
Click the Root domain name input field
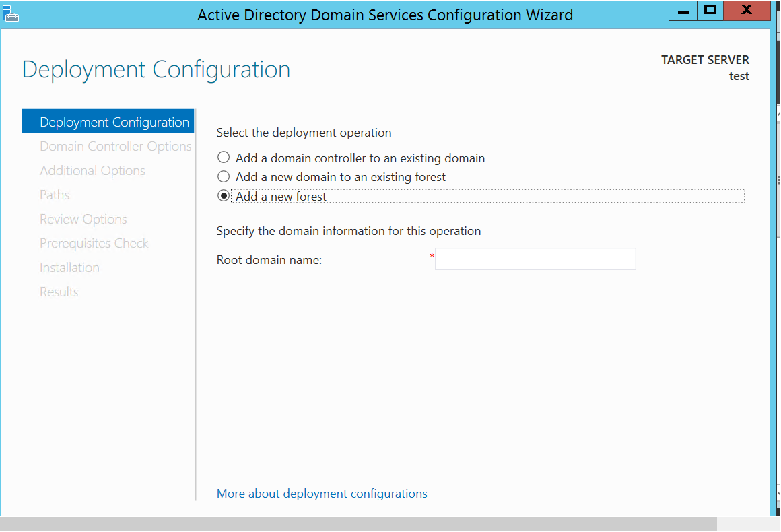(x=535, y=259)
